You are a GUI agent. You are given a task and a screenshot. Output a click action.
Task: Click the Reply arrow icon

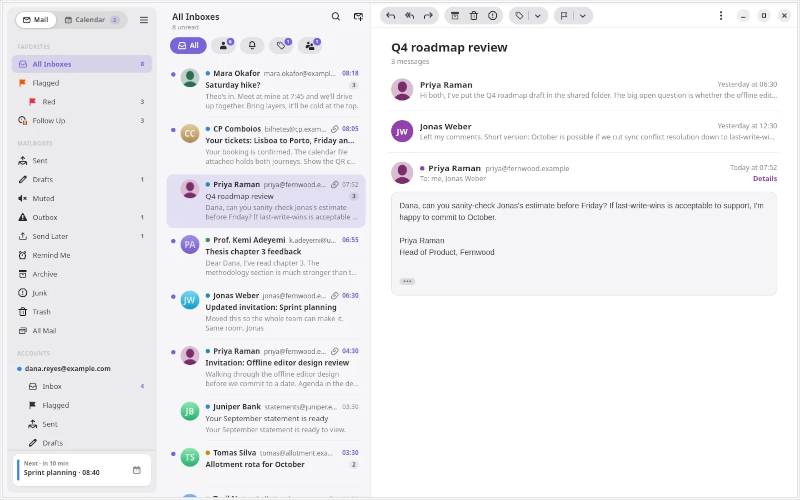point(391,16)
